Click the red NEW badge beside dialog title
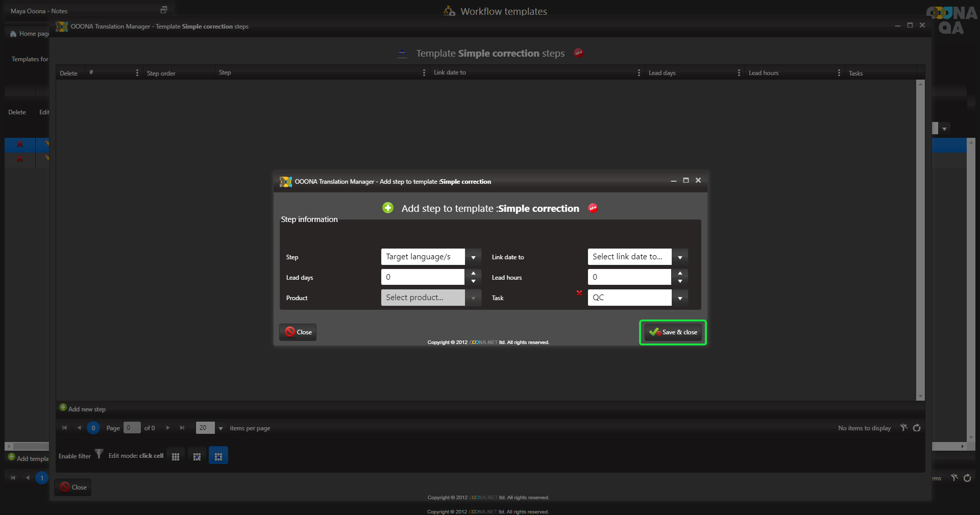The height and width of the screenshot is (515, 980). [x=593, y=208]
